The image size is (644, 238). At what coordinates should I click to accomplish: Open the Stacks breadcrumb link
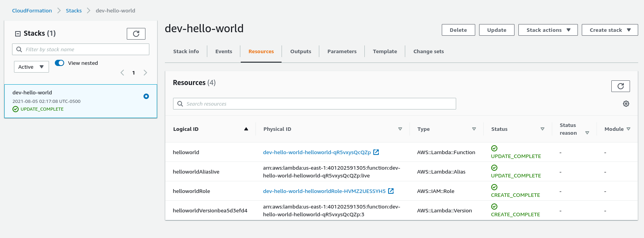73,10
